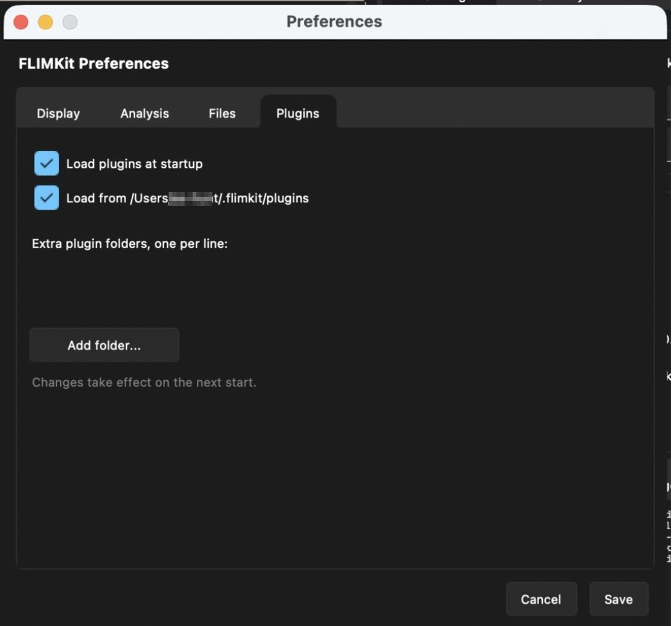Screen dimensions: 672x626
Task: Minimize the Preferences window with yellow button
Action: point(46,22)
